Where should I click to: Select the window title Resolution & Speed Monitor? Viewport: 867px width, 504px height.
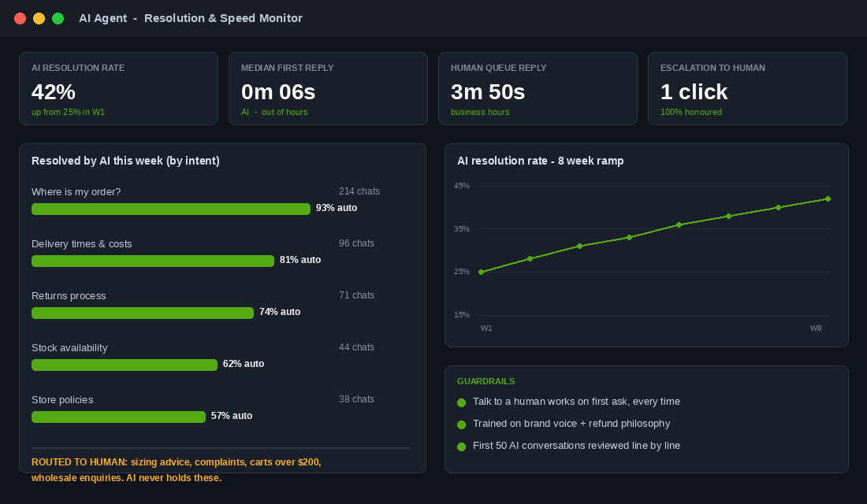pos(223,18)
